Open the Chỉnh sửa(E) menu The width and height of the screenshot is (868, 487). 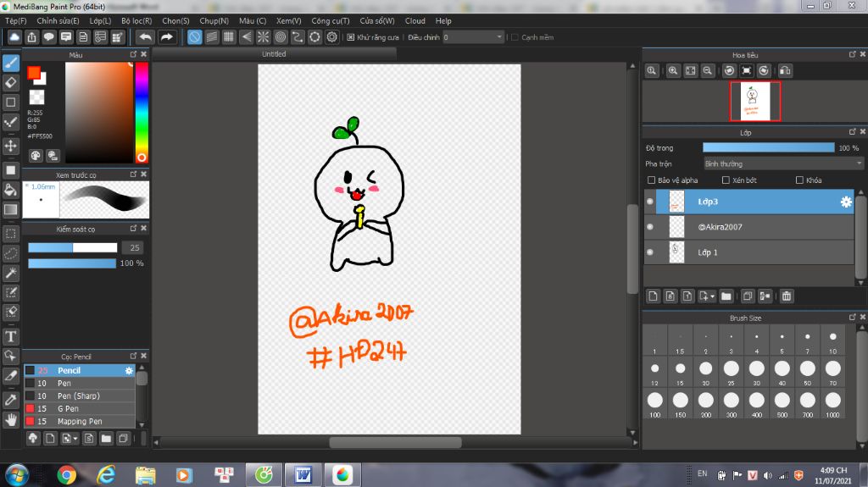click(58, 20)
